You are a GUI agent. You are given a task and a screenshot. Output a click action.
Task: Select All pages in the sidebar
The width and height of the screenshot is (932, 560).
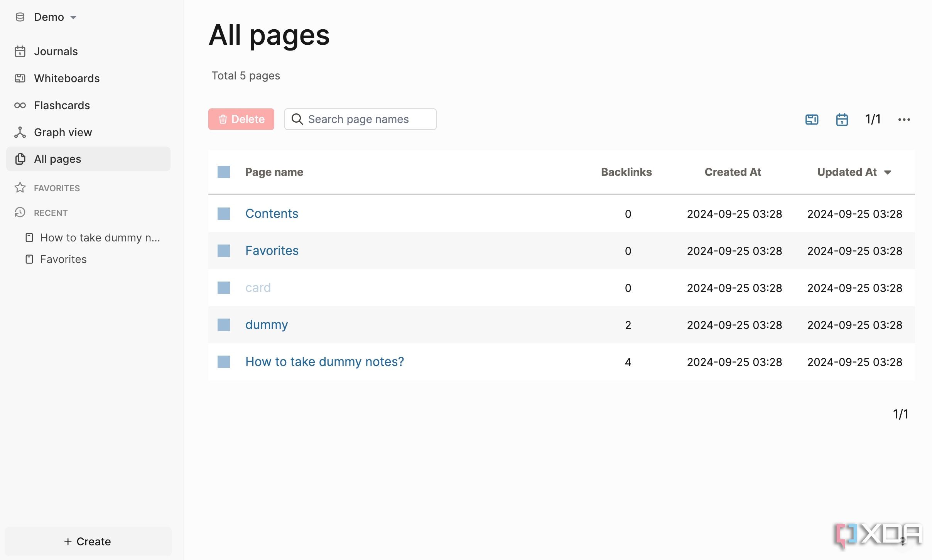coord(88,159)
